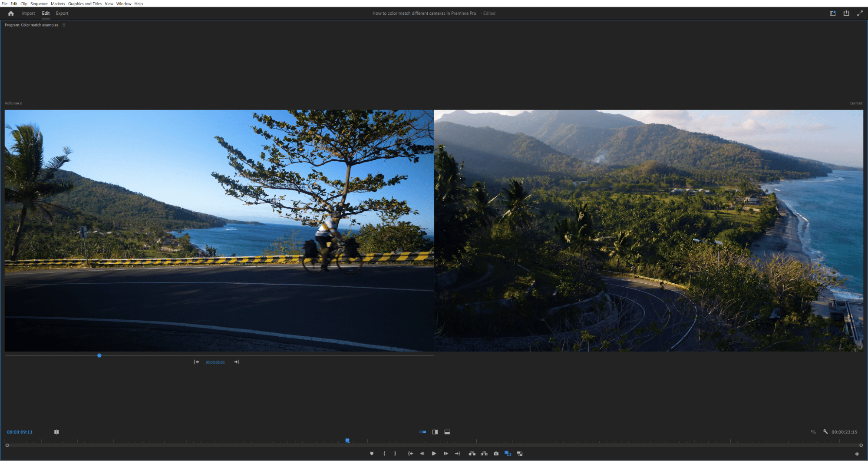Viewport: 868px width, 461px height.
Task: Open the button editor plus icon
Action: (x=857, y=454)
